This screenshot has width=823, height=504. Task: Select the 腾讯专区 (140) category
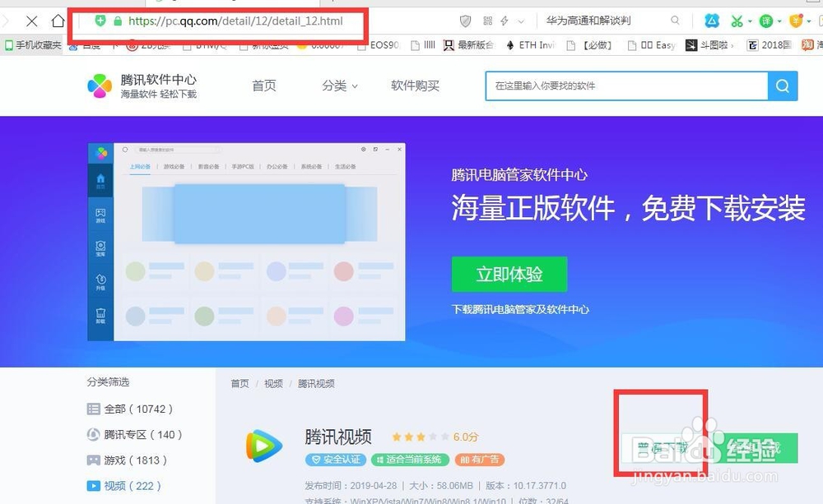[135, 435]
